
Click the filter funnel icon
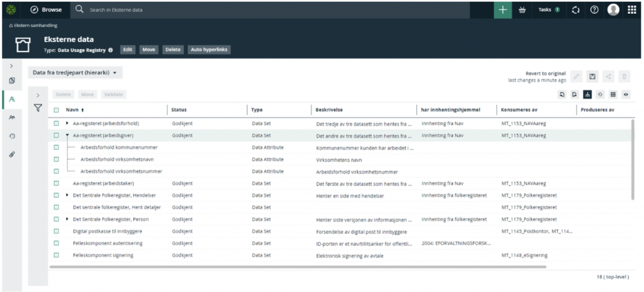coord(38,108)
